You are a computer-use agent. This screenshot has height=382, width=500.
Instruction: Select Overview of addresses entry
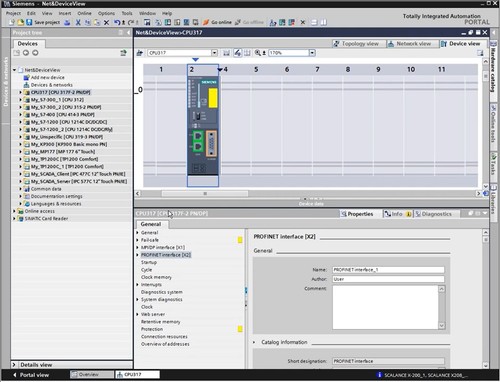click(x=165, y=344)
